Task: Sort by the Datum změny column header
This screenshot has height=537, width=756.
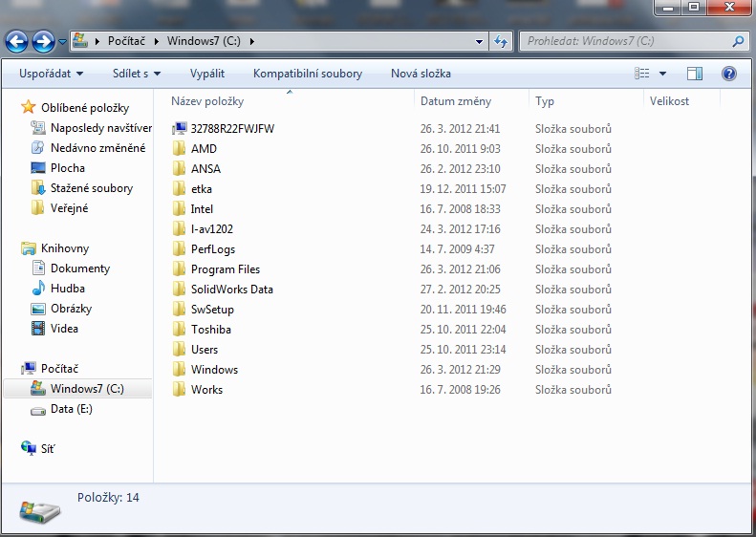Action: [x=471, y=101]
